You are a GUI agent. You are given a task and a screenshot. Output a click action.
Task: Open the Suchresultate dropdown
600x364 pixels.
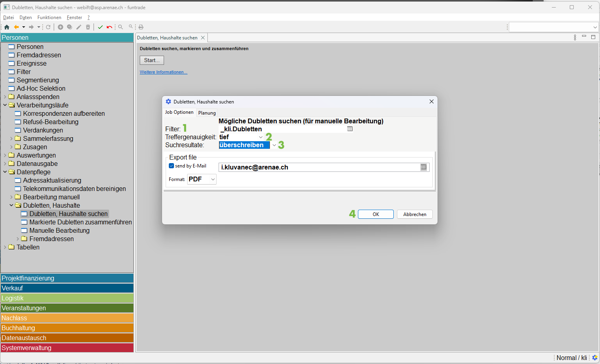[274, 145]
